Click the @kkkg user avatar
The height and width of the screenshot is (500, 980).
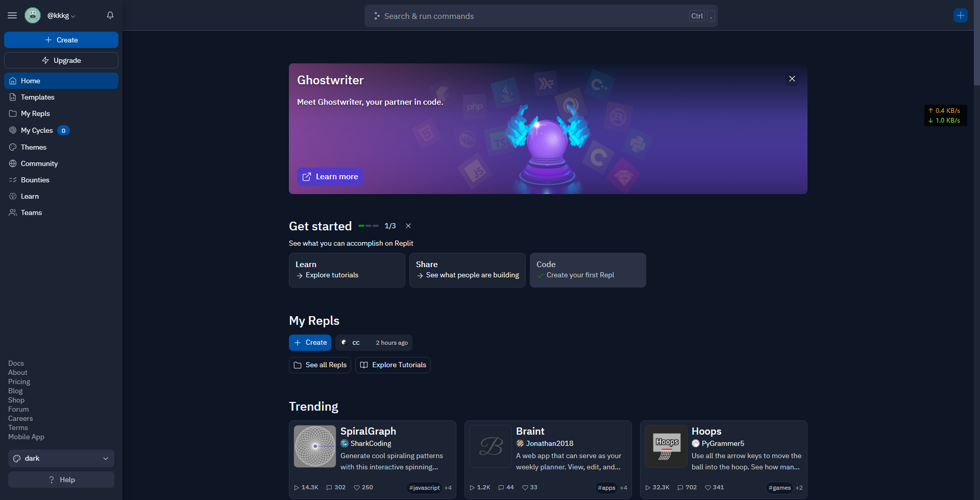click(x=33, y=15)
